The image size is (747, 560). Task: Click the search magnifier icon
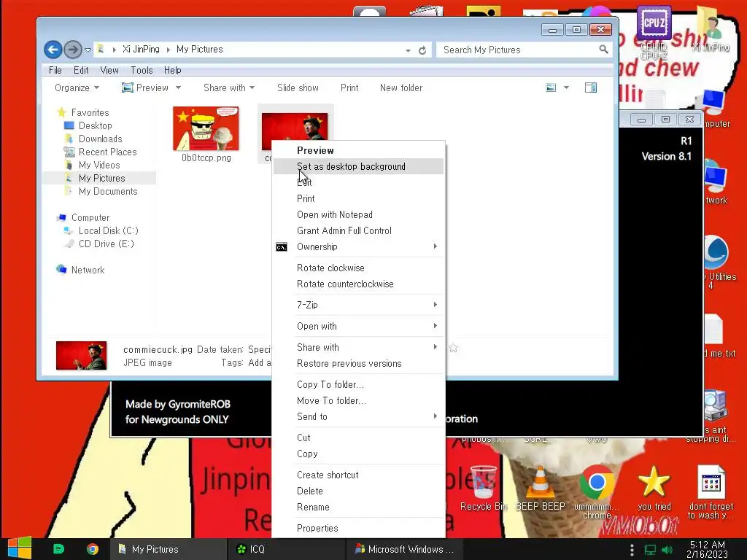pos(603,49)
